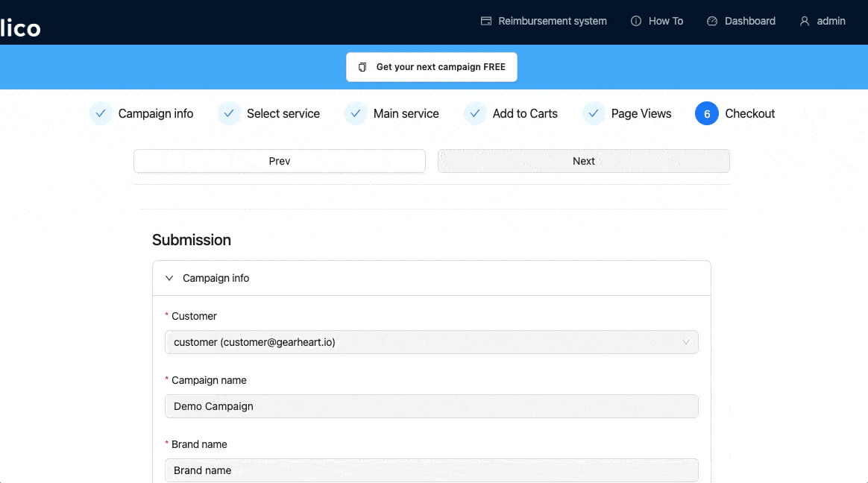Toggle the Campaign info section header

coord(432,278)
